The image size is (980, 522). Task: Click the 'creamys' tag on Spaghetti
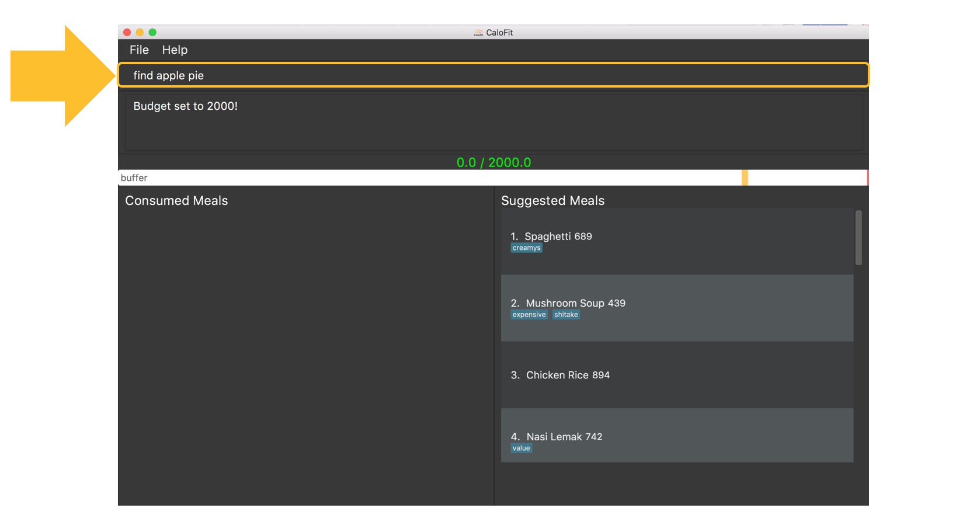(x=526, y=248)
